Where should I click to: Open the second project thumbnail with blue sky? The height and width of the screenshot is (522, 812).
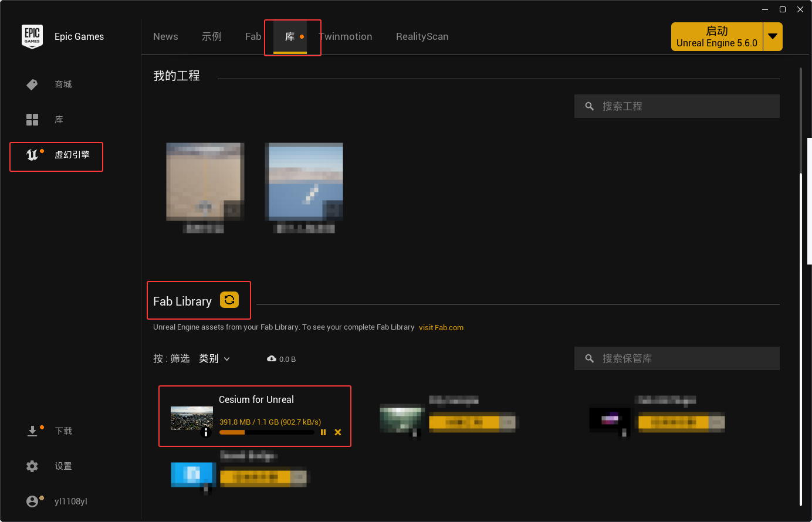[304, 181]
